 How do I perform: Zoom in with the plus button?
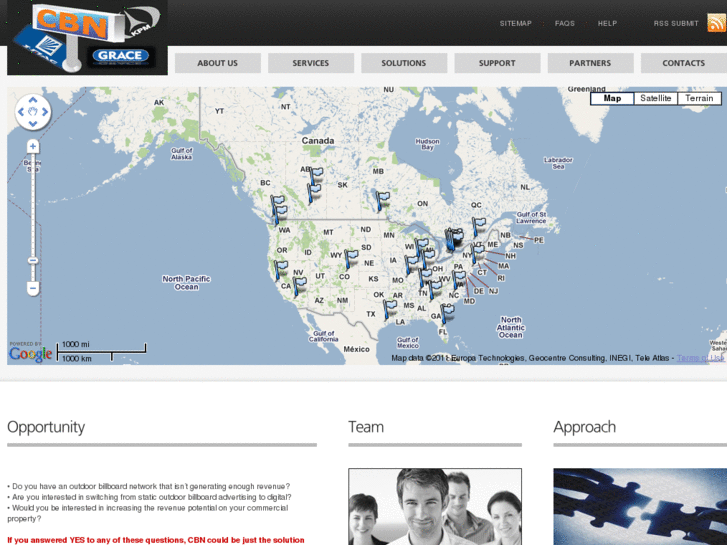32,147
